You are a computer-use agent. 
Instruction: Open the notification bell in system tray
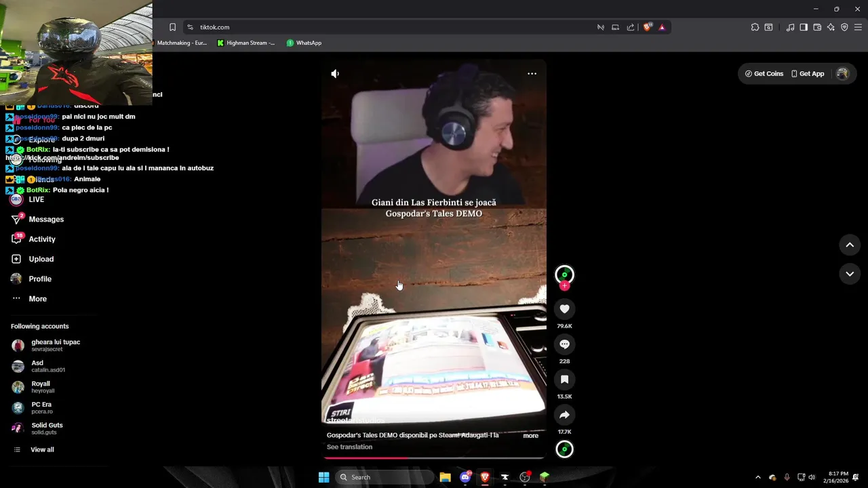856,477
